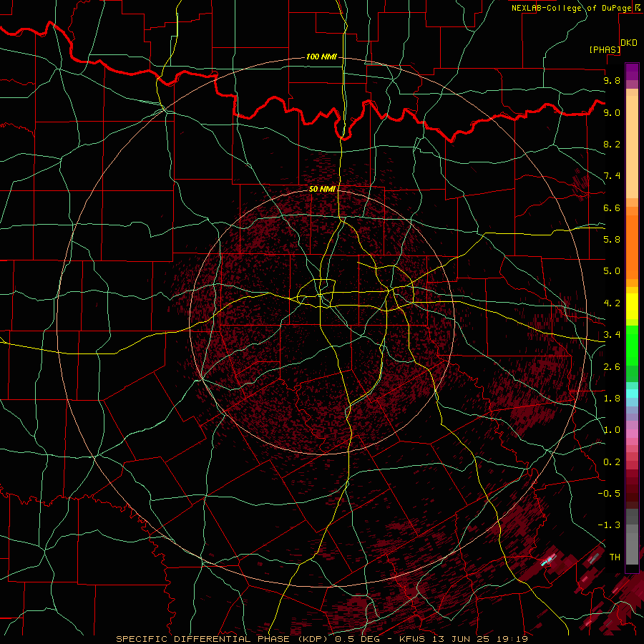Viewport: 644px width, 644px height.
Task: Click the 1.0 scale value
Action: 612,430
